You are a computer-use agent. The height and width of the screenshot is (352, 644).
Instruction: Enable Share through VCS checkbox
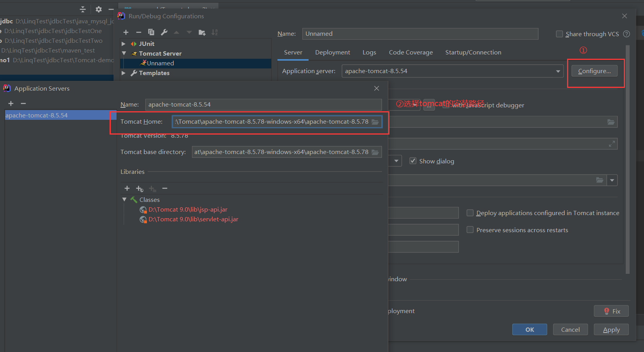tap(559, 34)
